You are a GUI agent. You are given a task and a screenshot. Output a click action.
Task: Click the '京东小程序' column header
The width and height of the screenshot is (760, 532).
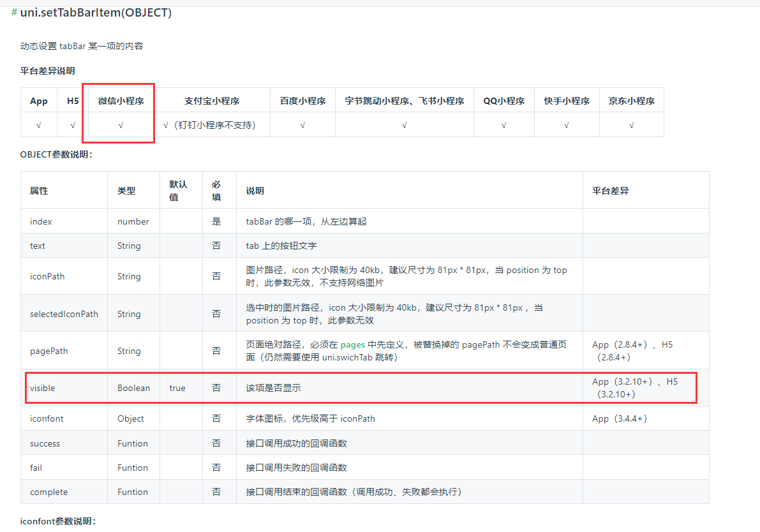tap(632, 101)
